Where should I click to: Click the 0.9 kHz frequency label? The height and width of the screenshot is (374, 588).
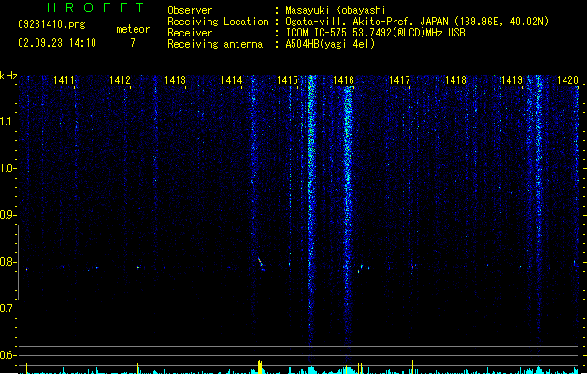[7, 215]
